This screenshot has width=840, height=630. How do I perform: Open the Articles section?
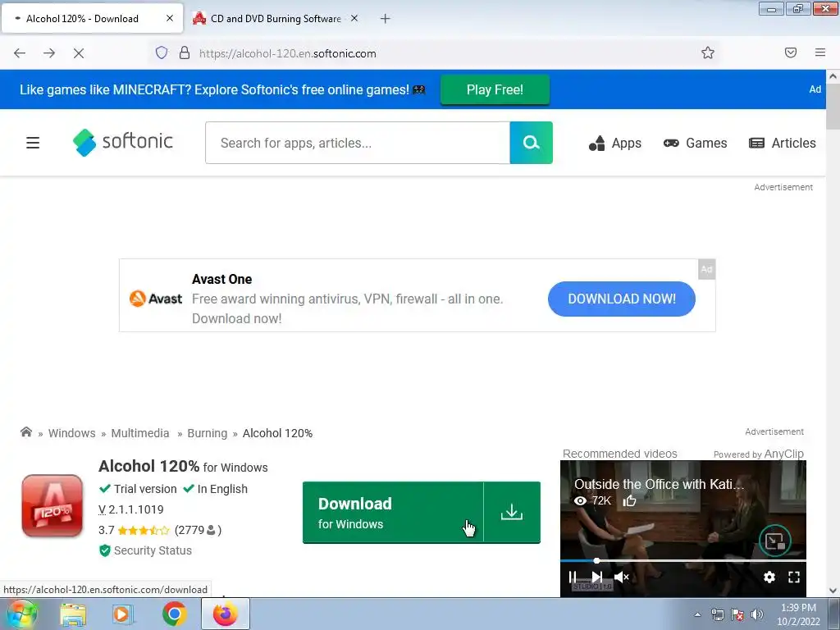pos(782,143)
